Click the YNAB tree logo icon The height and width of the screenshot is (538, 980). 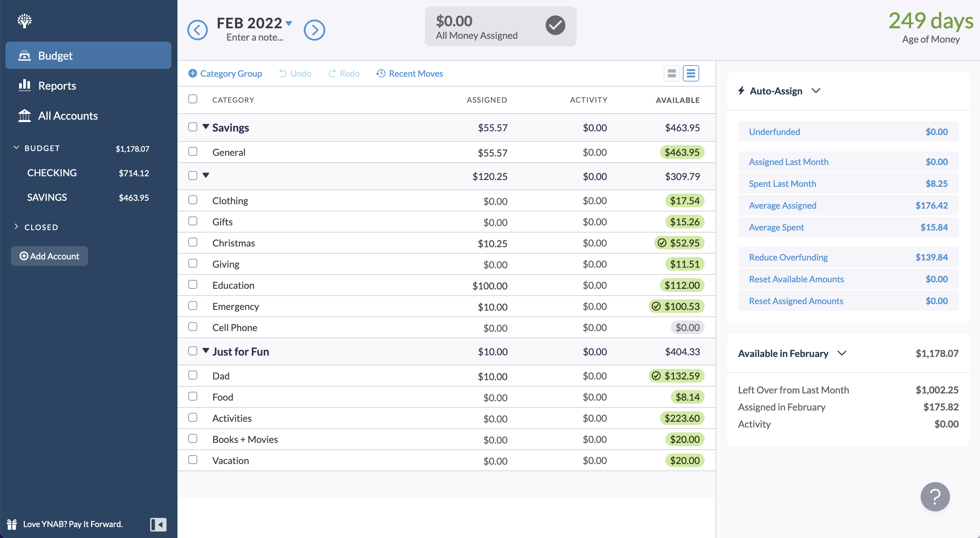(24, 20)
